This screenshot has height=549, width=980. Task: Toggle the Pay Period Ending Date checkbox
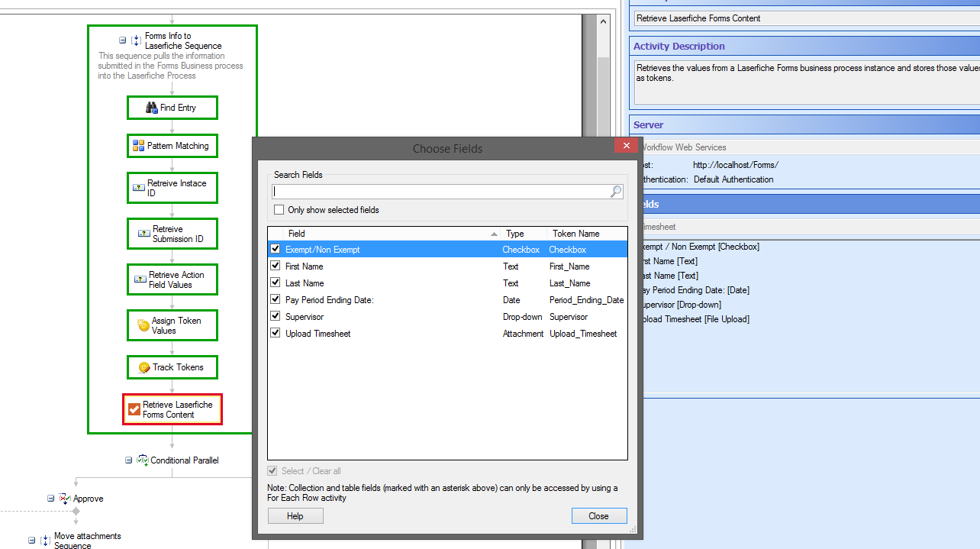coord(275,300)
